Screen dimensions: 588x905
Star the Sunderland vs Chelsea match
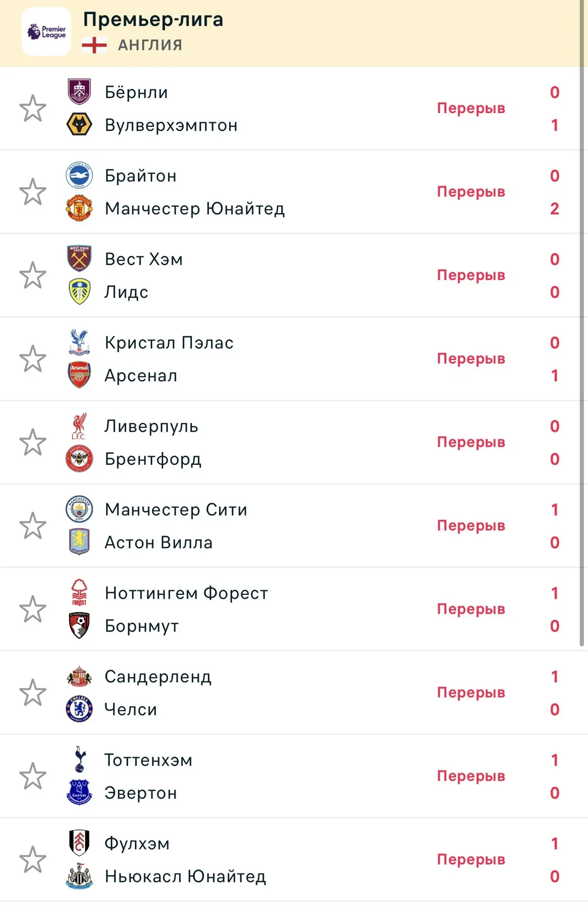pos(33,692)
